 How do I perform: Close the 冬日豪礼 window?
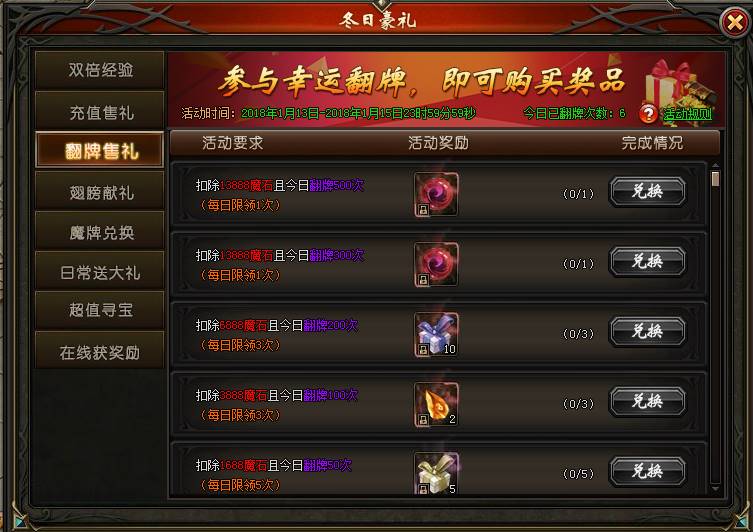pyautogui.click(x=735, y=22)
